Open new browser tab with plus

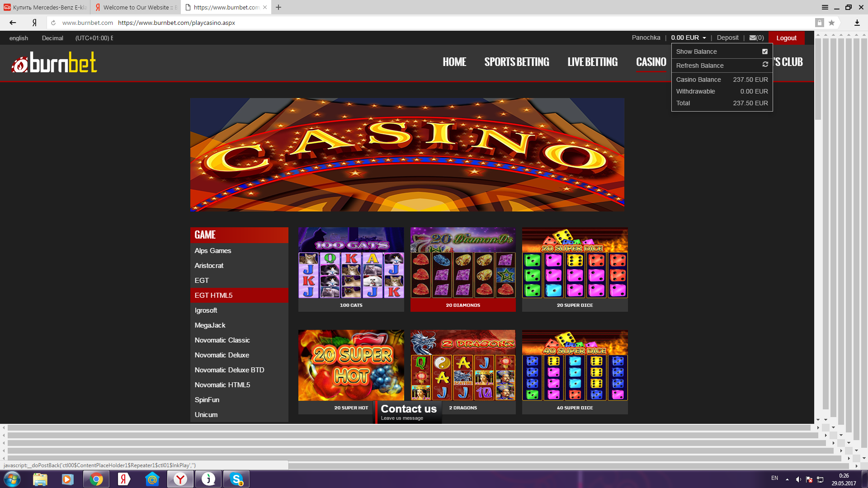tap(278, 7)
